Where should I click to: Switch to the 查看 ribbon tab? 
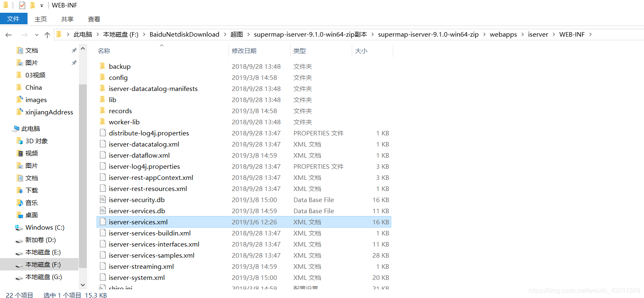[94, 19]
